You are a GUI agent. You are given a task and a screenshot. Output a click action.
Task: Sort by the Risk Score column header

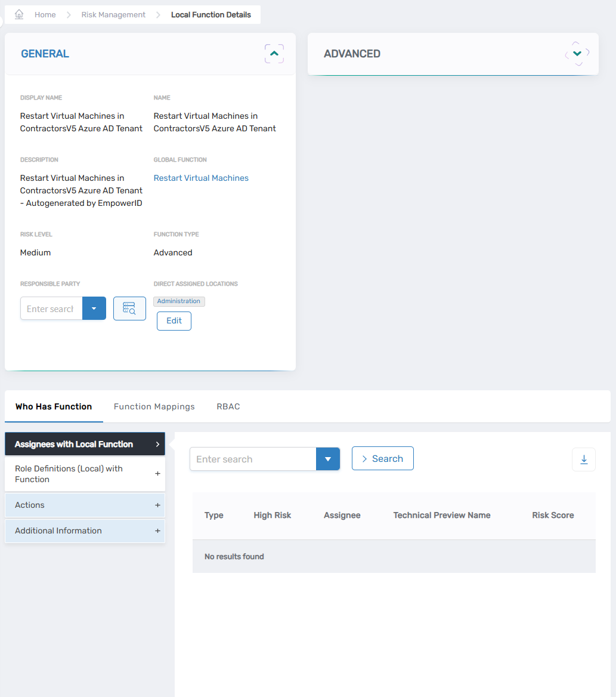tap(553, 515)
